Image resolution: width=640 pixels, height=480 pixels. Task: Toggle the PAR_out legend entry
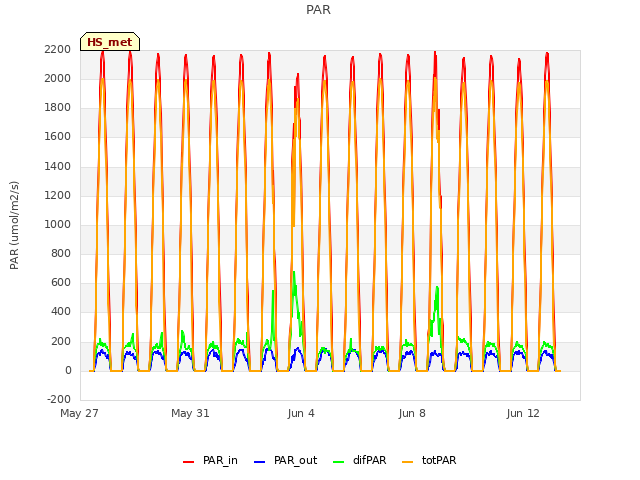pos(285,460)
